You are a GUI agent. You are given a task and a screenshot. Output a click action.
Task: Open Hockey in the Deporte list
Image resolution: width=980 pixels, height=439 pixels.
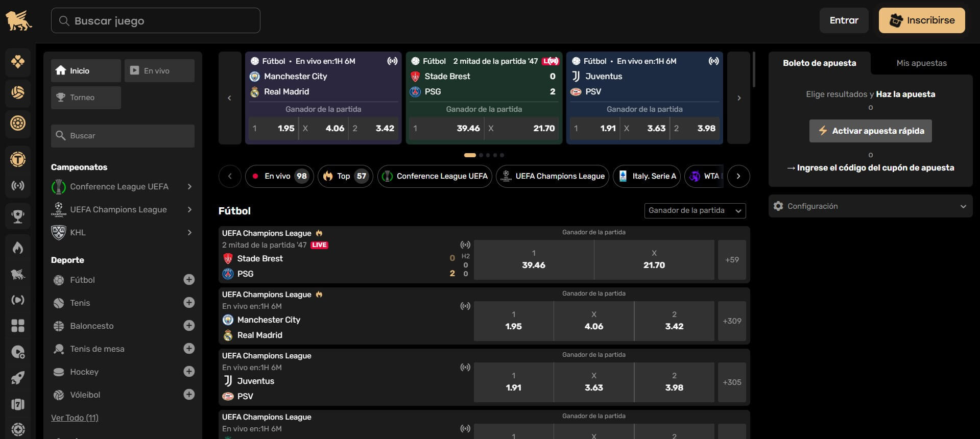click(x=84, y=372)
